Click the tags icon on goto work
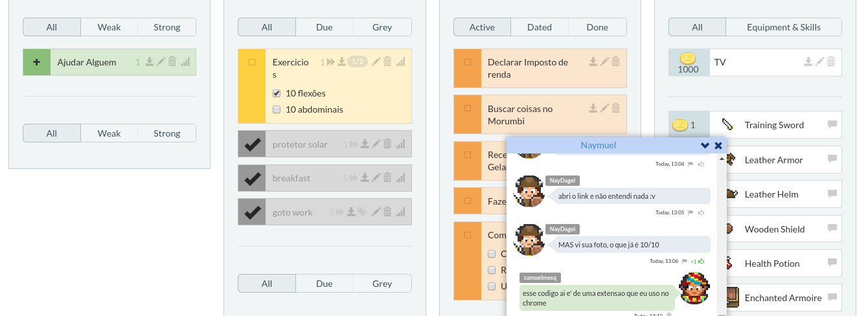 pyautogui.click(x=363, y=212)
